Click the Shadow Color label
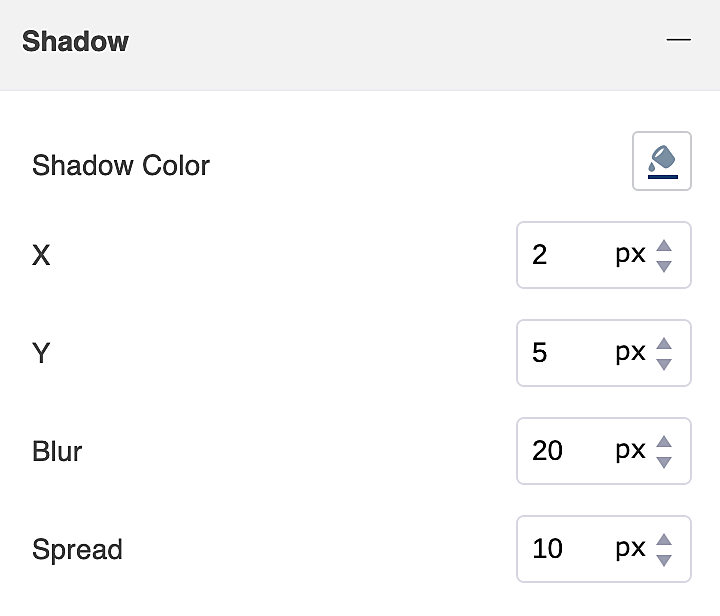This screenshot has height=616, width=720. click(121, 165)
